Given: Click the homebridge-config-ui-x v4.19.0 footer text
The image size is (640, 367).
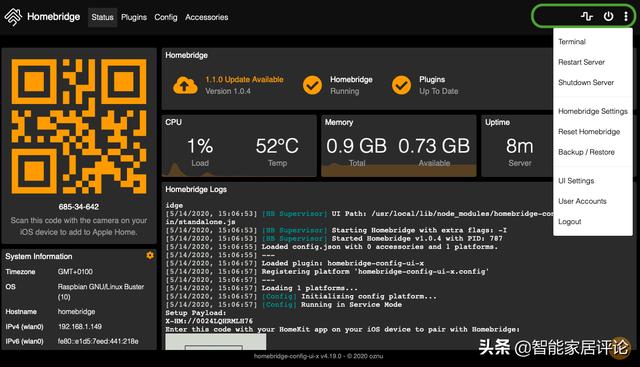Looking at the screenshot, I should pos(318,356).
